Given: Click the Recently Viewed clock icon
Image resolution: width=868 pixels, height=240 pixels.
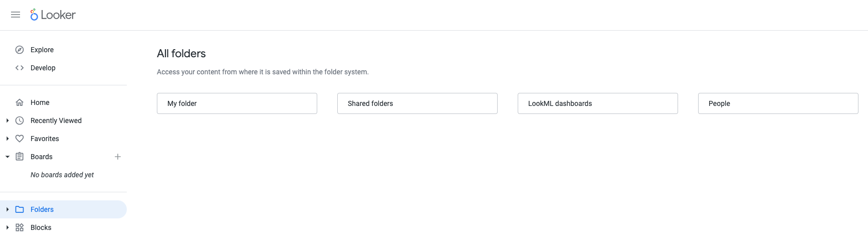Looking at the screenshot, I should [20, 121].
